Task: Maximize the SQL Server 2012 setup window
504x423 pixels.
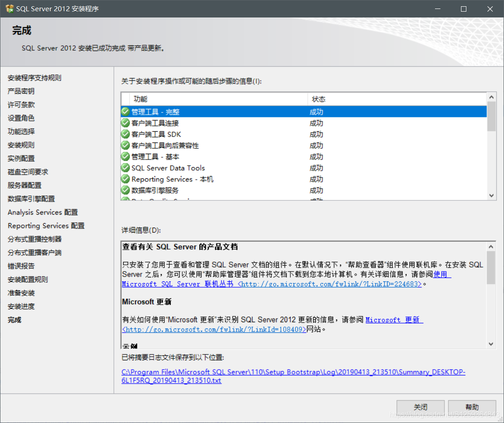Action: [464, 9]
